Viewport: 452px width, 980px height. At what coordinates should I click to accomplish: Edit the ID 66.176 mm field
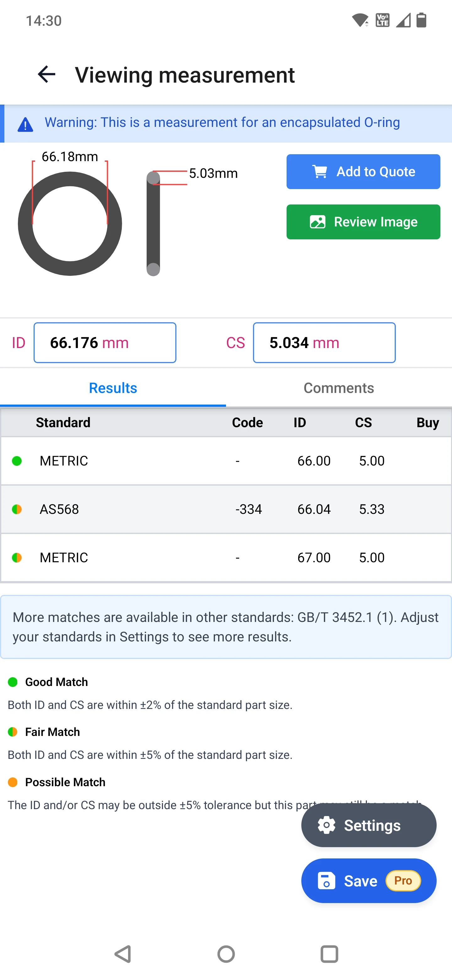(x=105, y=343)
